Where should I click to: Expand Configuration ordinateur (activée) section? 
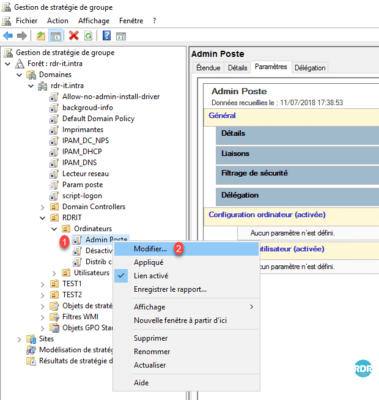[x=267, y=215]
